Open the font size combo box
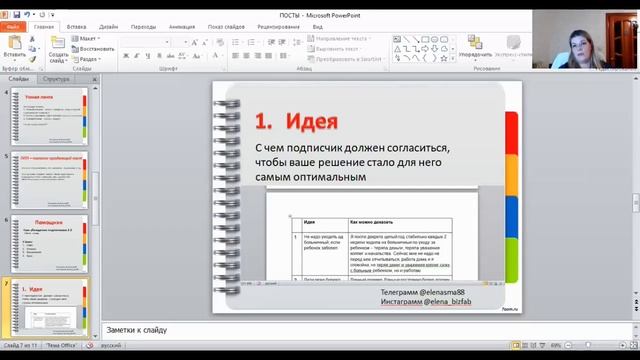The height and width of the screenshot is (360, 640). 180,42
